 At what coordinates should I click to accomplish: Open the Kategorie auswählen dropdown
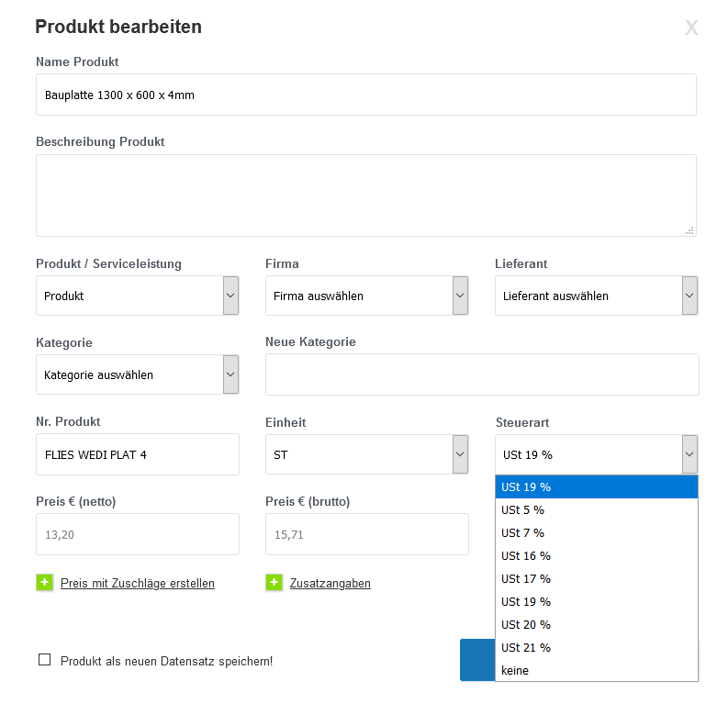(138, 374)
